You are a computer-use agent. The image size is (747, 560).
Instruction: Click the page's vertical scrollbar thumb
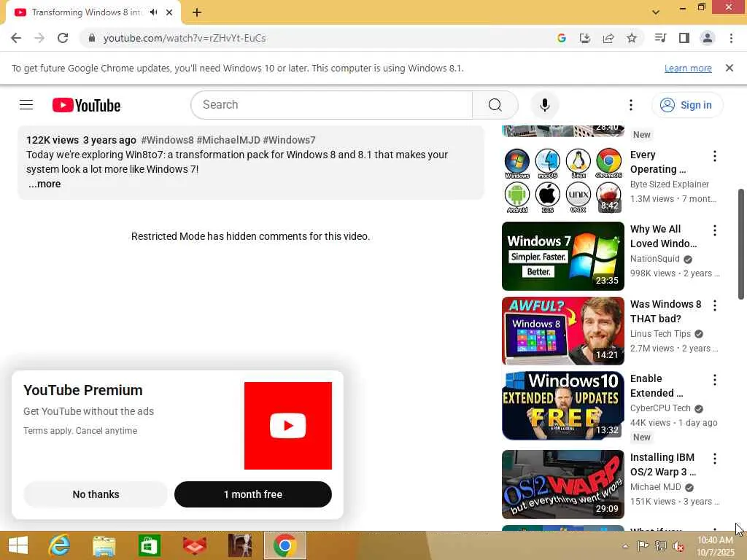click(x=741, y=244)
